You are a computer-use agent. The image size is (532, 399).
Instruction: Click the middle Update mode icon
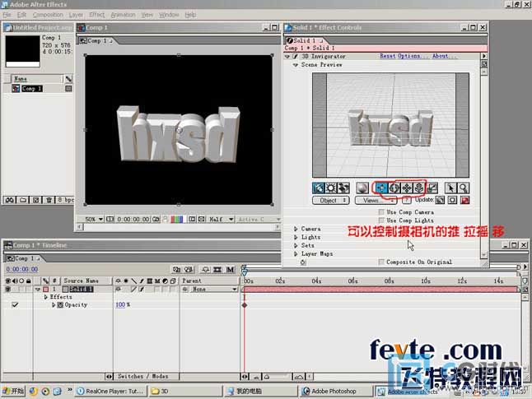[x=452, y=201]
